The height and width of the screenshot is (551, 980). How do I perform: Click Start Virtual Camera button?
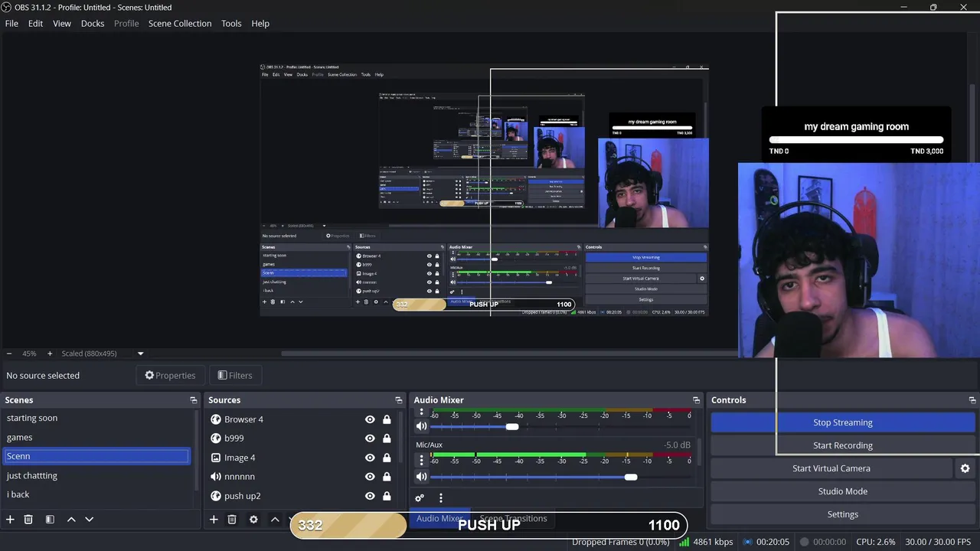(831, 468)
